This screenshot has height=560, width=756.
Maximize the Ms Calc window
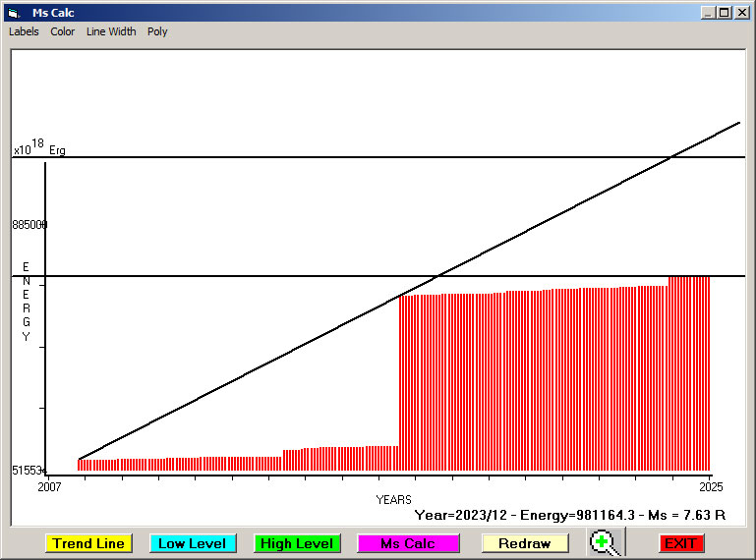pyautogui.click(x=725, y=13)
